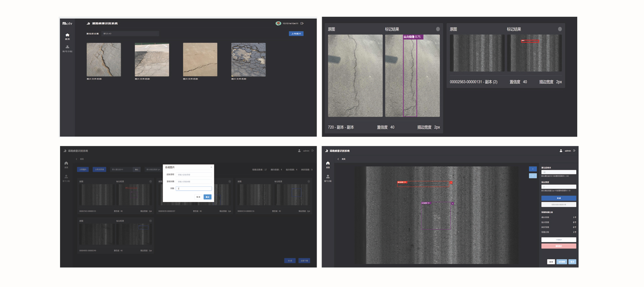Open account assignment in the top-left screen's sidebar
644x287 pixels.
coord(67,47)
